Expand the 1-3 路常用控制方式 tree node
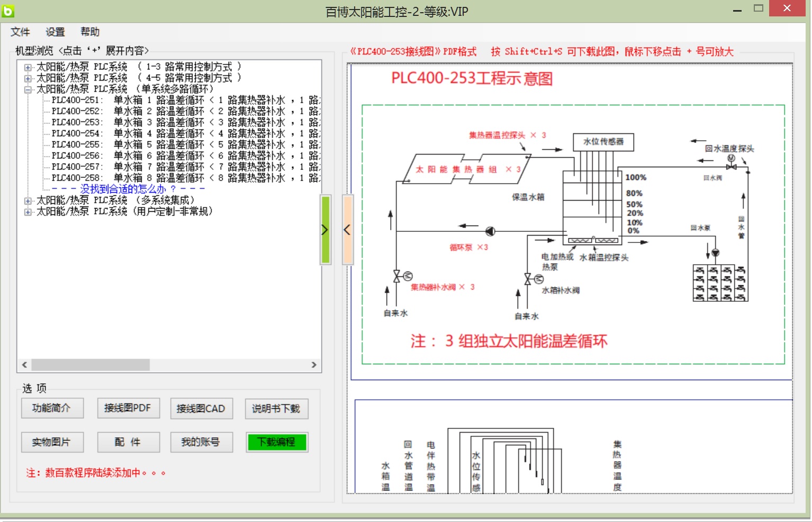Screen dimensions: 812x522 point(28,67)
